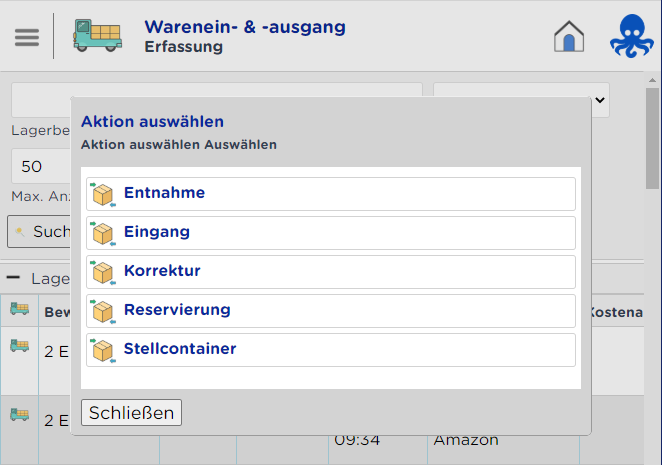The height and width of the screenshot is (465, 662).
Task: Click the blue octopus icon
Action: click(x=632, y=36)
